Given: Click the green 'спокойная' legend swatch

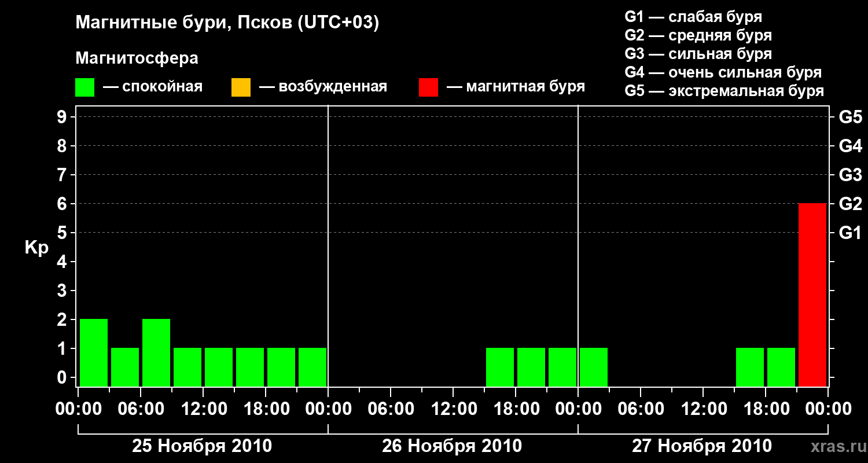Looking at the screenshot, I should [x=84, y=87].
